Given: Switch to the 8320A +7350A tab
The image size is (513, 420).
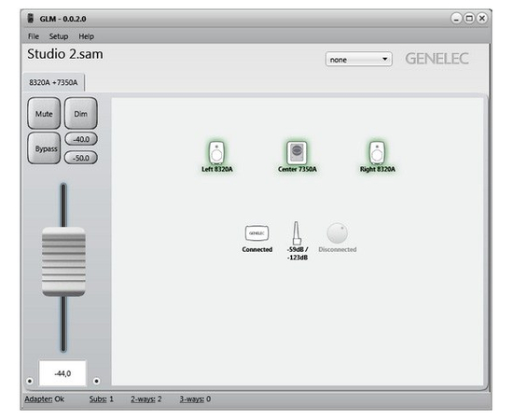Looking at the screenshot, I should coord(53,82).
